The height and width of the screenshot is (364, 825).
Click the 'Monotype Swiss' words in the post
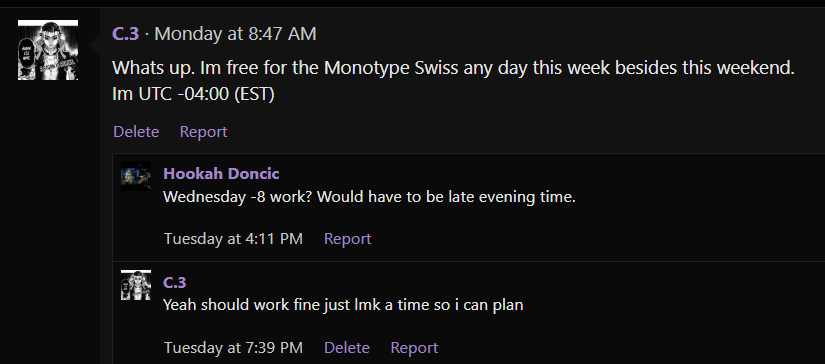391,68
